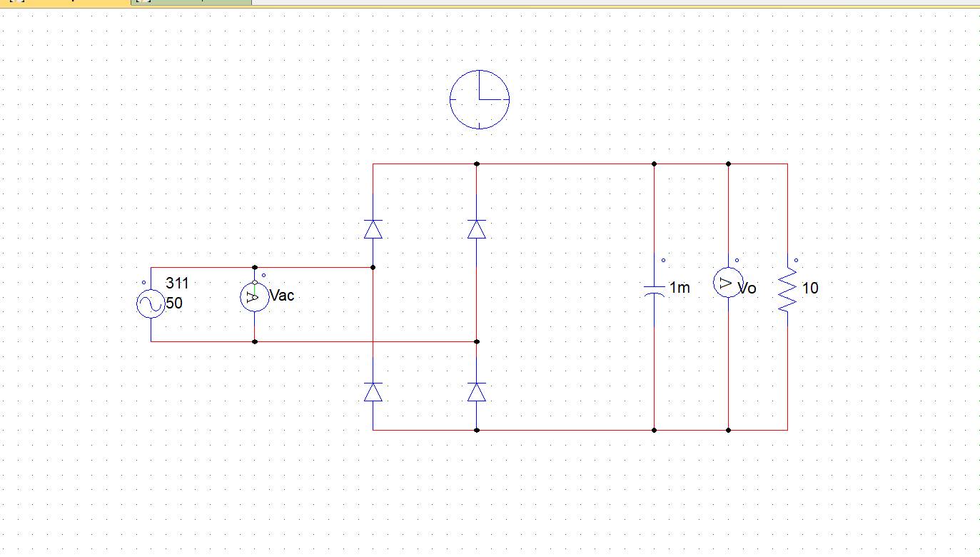
Task: Click the junction node below Vo voltmeter
Action: pyautogui.click(x=728, y=430)
